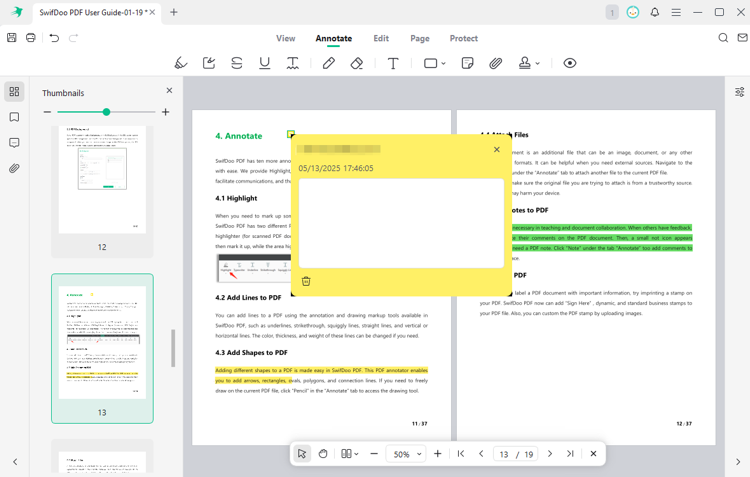This screenshot has height=477, width=750.
Task: Toggle annotation visibility with the eye icon
Action: (570, 63)
